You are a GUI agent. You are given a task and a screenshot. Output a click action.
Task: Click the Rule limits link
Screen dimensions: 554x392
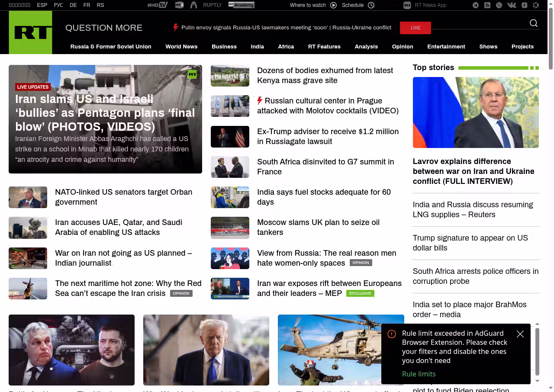(419, 374)
